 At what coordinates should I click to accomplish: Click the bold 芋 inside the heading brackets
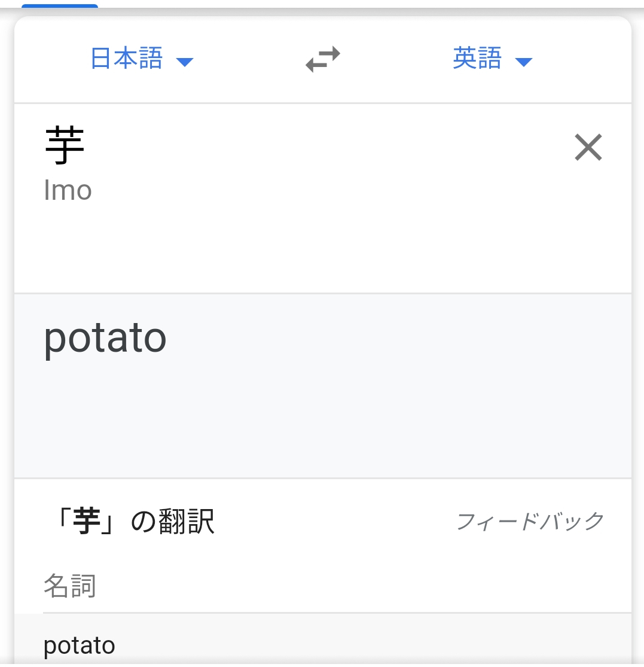pos(86,522)
